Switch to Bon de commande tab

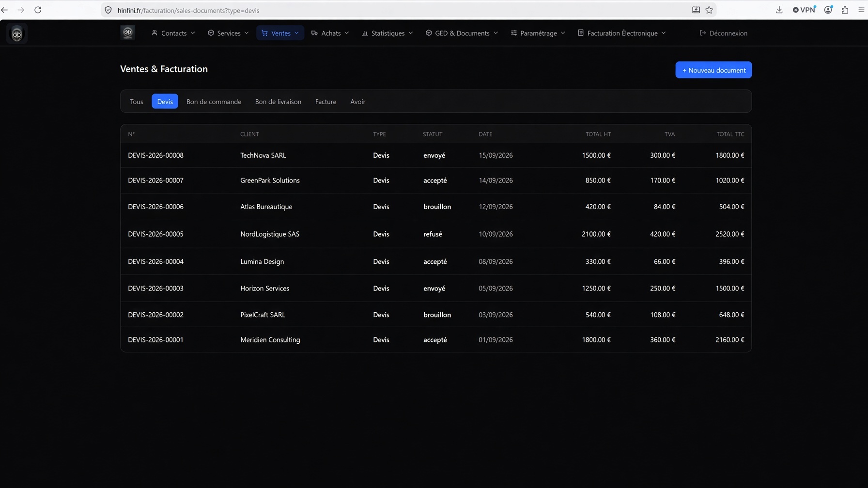(214, 101)
